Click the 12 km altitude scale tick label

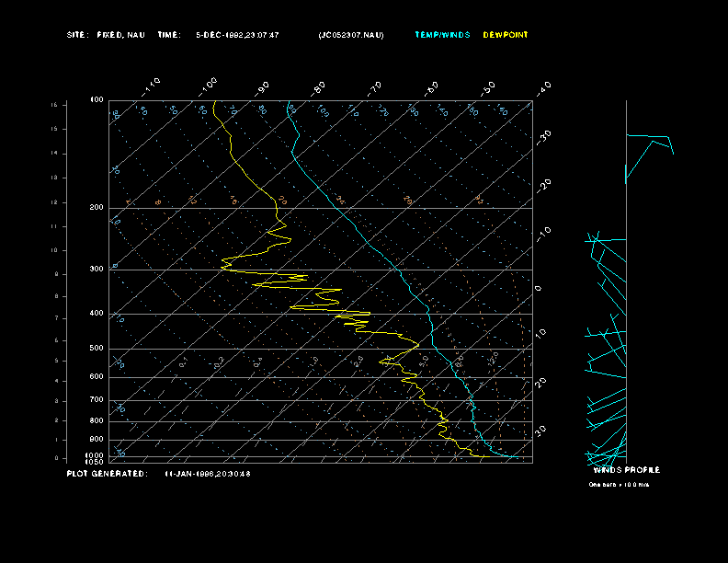coord(54,202)
